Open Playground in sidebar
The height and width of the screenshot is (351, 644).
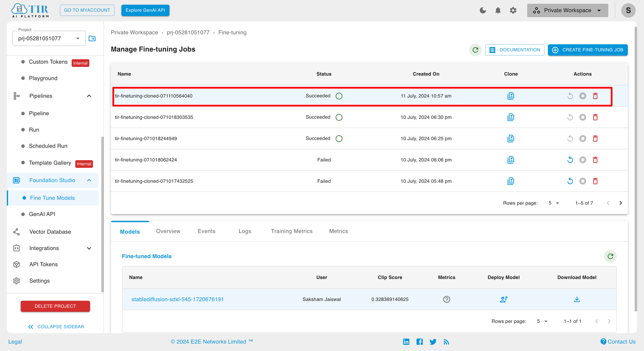tap(43, 78)
